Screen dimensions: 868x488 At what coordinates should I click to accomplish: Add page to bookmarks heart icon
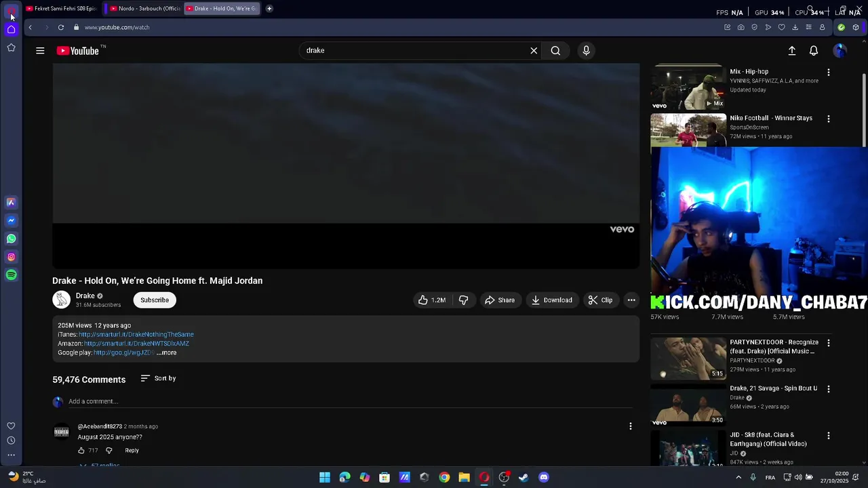pyautogui.click(x=781, y=28)
